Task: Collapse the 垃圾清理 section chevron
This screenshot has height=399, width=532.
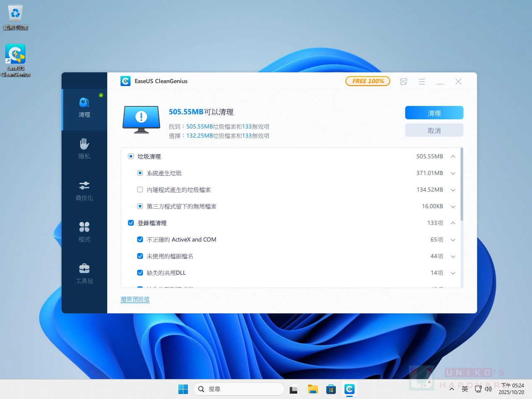Action: (x=453, y=157)
